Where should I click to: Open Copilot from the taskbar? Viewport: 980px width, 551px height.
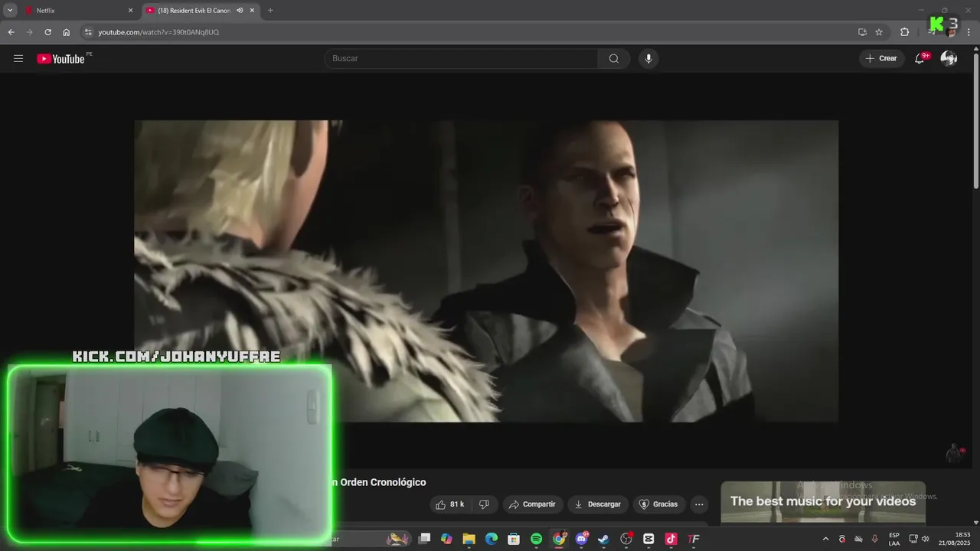(x=446, y=539)
